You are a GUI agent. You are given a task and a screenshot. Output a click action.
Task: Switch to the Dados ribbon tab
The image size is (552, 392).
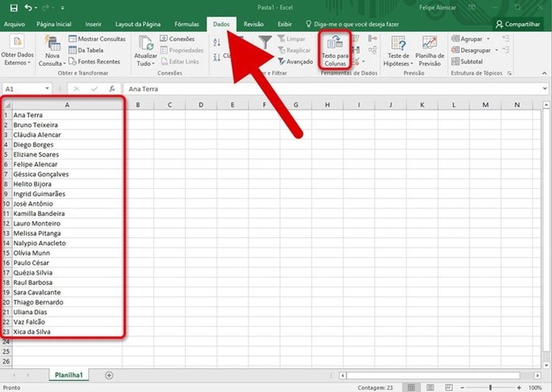221,24
